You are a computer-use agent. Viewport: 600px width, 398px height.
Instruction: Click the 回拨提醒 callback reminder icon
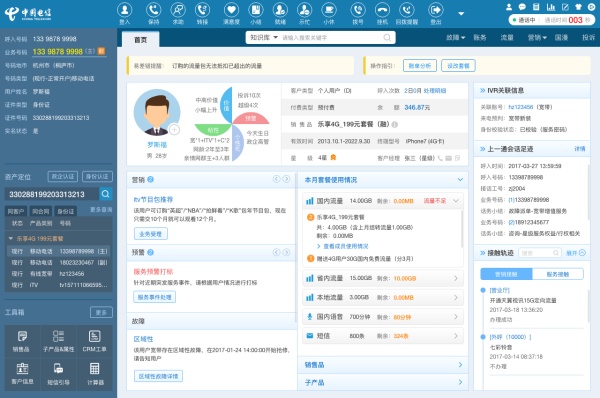click(x=407, y=10)
